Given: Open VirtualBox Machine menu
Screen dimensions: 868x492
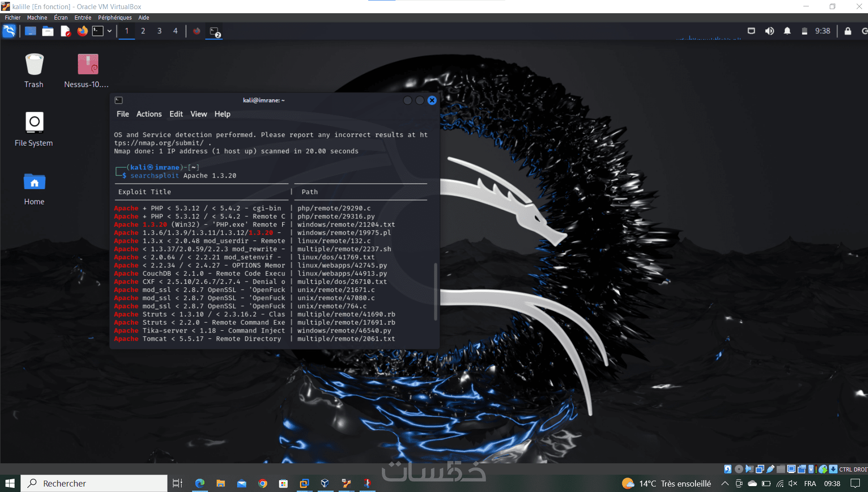Looking at the screenshot, I should (37, 17).
